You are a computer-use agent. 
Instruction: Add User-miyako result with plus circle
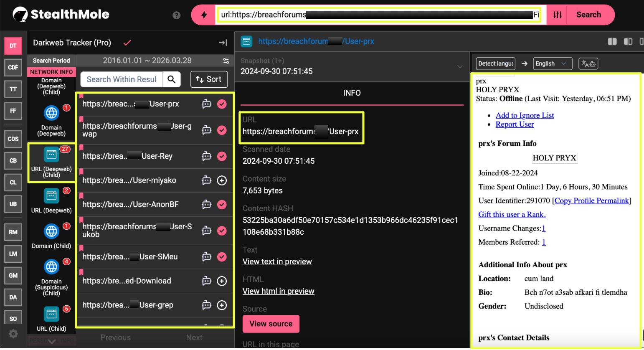tap(222, 180)
